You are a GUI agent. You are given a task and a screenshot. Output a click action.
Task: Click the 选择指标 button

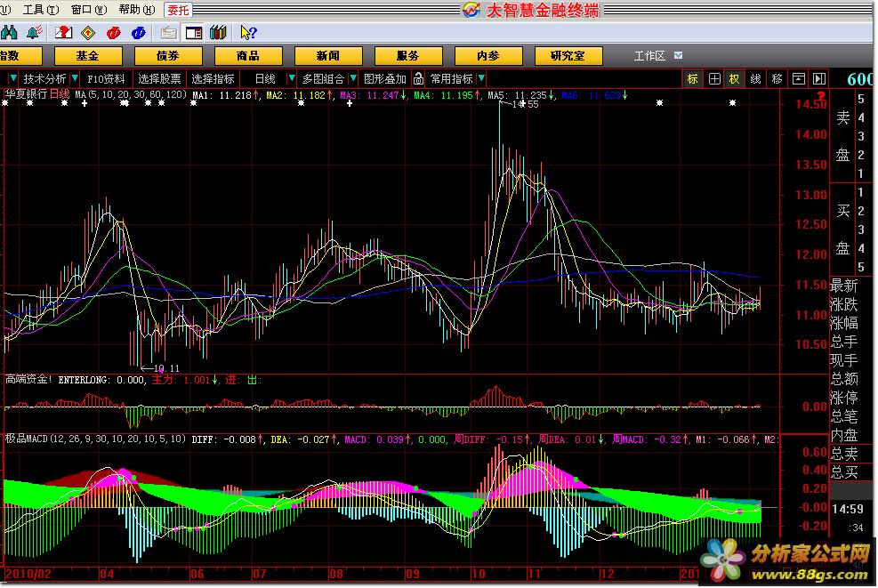(x=213, y=79)
